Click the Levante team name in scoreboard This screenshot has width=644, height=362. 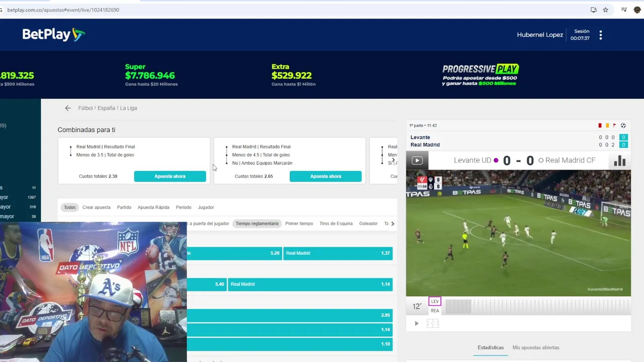tap(420, 137)
